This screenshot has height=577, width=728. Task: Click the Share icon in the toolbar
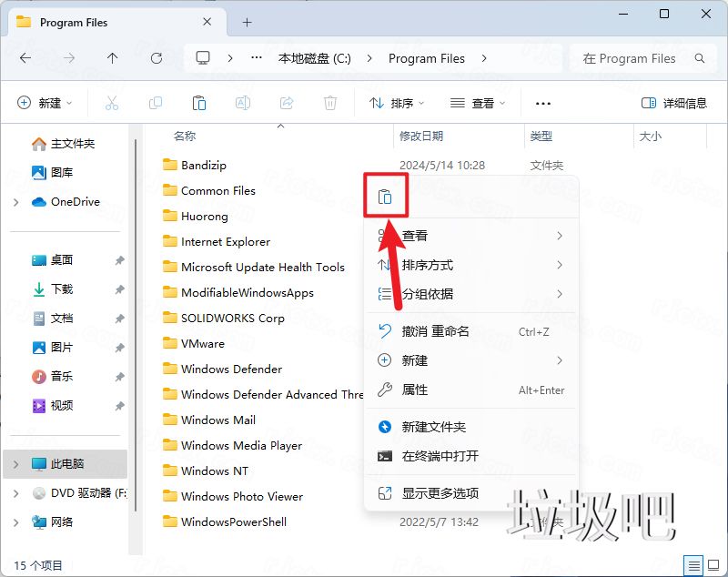(x=287, y=102)
